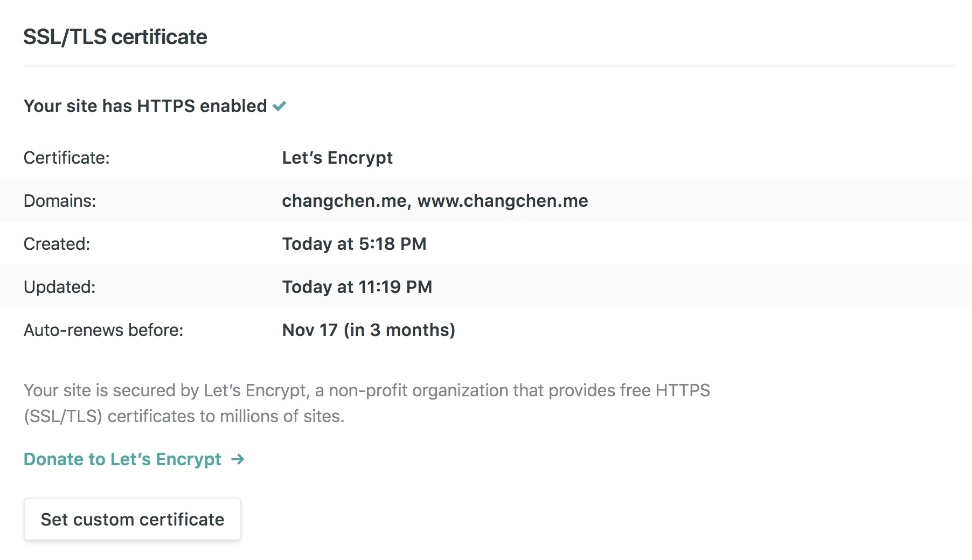Screen dimensions: 972x560
Task: Click the "certificates to millions of sites" line
Action: click(x=184, y=416)
